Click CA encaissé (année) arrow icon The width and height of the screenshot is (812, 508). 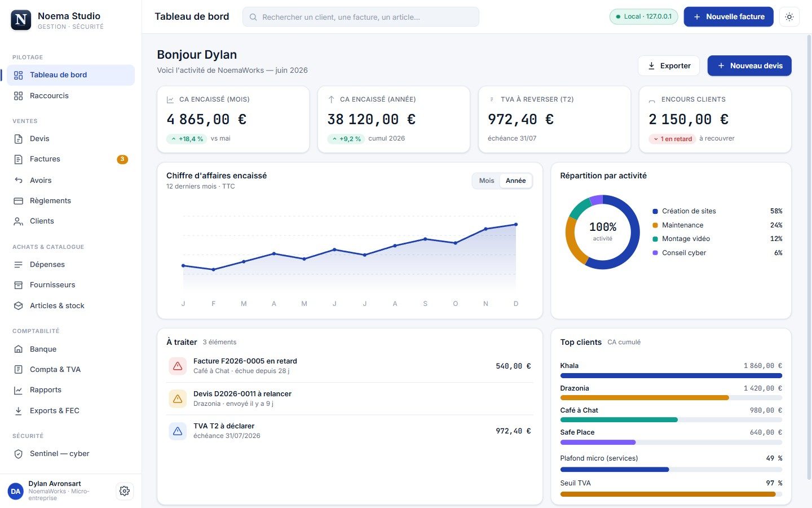tap(331, 99)
